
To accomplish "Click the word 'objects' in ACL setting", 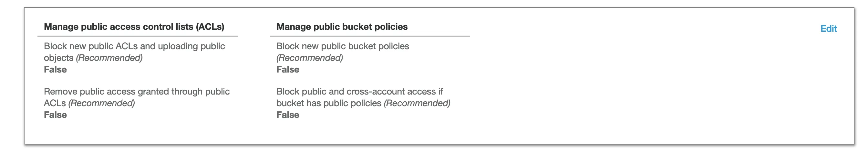I will point(58,58).
